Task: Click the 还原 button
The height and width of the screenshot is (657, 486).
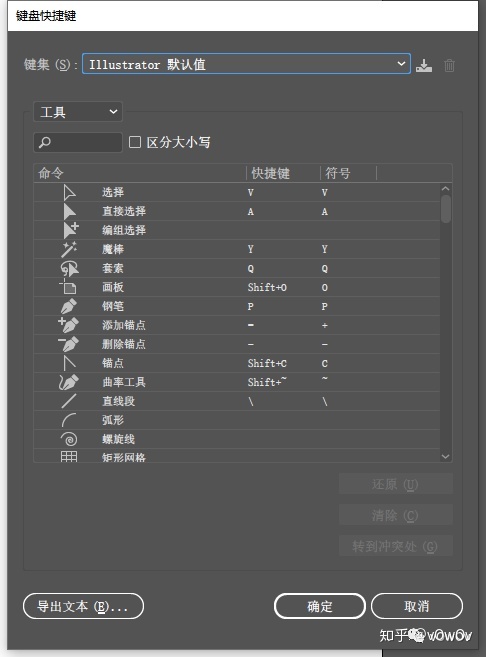Action: tap(396, 484)
